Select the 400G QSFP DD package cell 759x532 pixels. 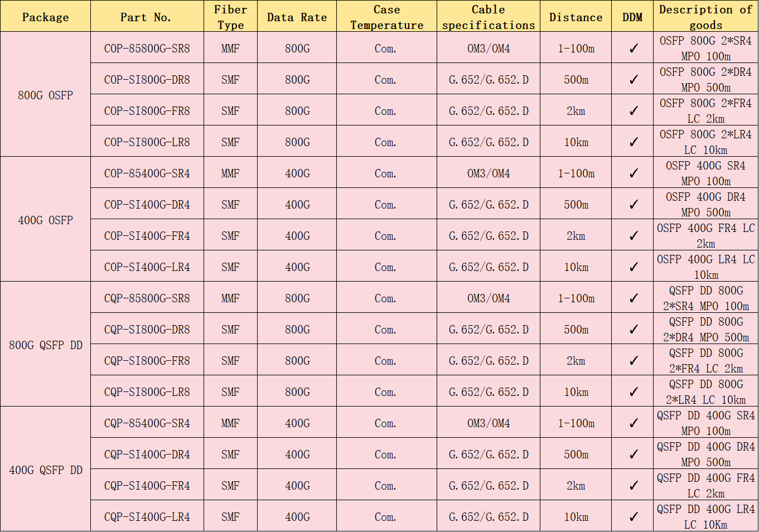coord(46,469)
